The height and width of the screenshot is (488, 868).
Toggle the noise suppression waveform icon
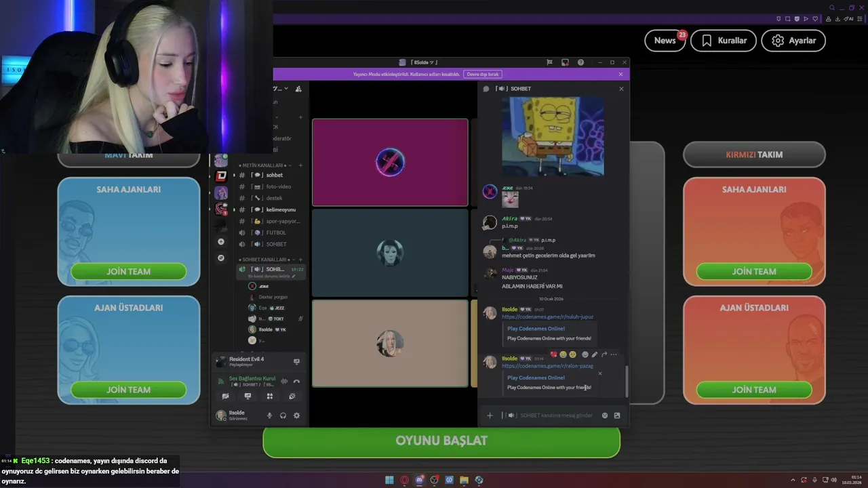tap(285, 381)
